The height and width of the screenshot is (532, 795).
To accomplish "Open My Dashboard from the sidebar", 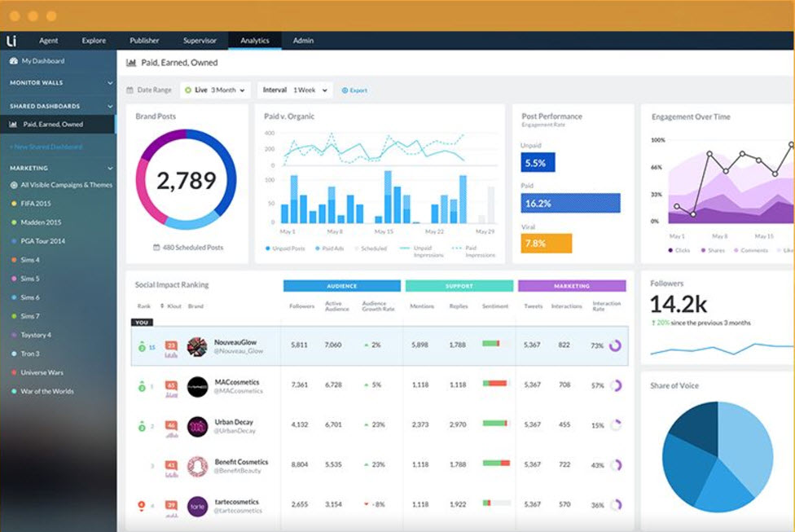I will pyautogui.click(x=43, y=60).
